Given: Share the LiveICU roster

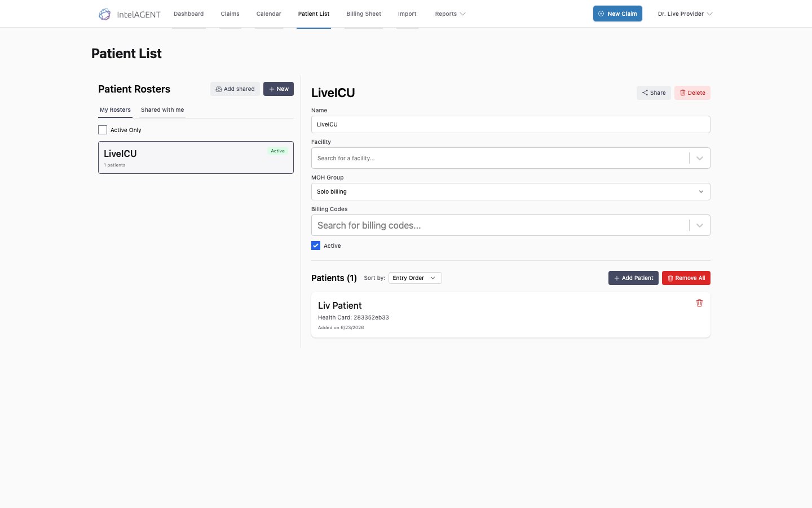Looking at the screenshot, I should [654, 93].
